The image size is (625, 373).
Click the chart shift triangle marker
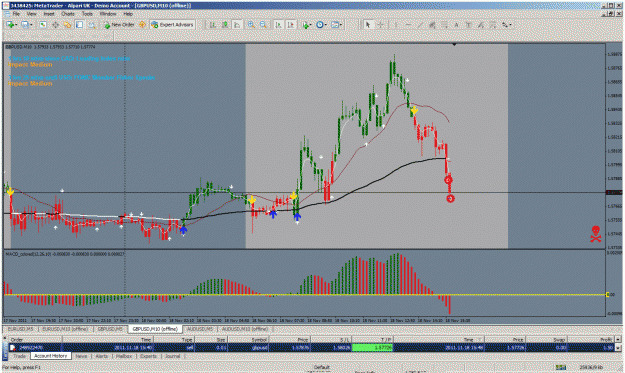(x=454, y=45)
